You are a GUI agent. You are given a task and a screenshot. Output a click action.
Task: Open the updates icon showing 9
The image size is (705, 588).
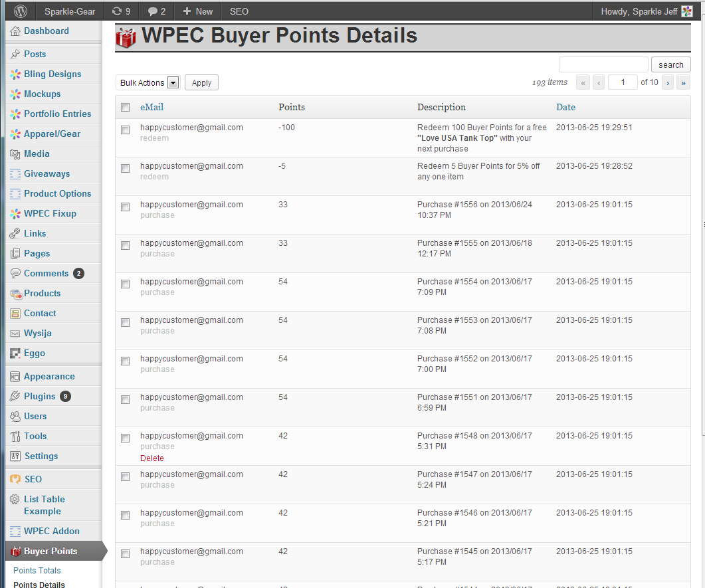(x=118, y=11)
